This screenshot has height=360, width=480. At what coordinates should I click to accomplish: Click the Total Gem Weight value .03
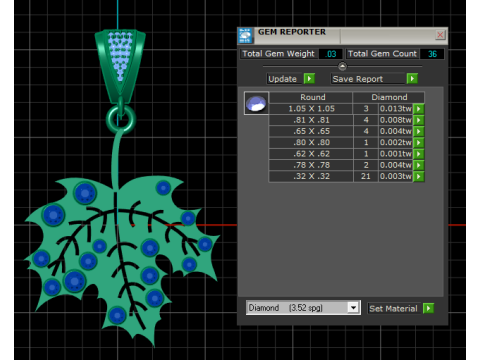pos(331,54)
